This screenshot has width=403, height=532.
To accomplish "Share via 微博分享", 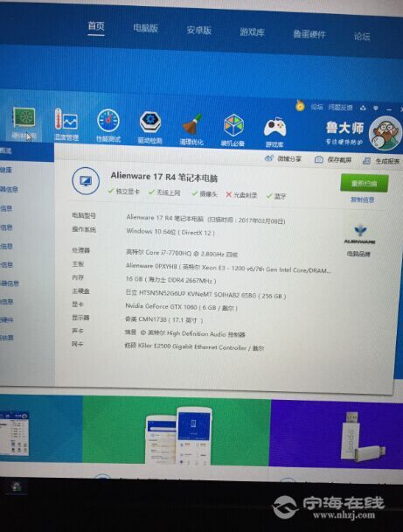I will point(283,158).
